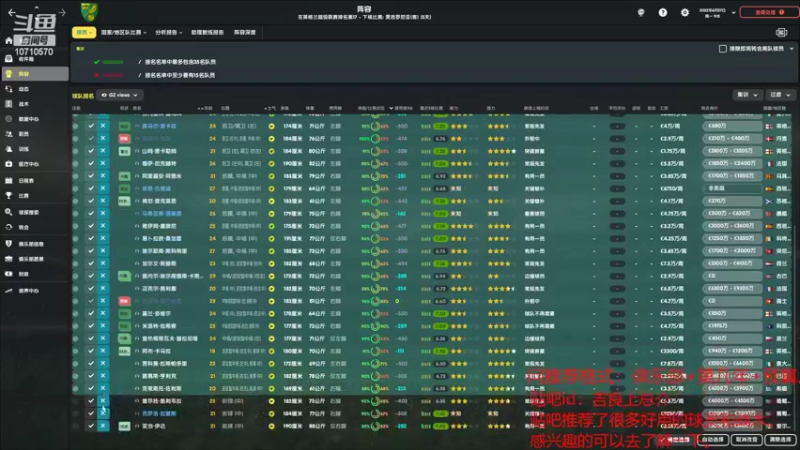Open the medical centre (医疗中心) sidebar icon
Image resolution: width=800 pixels, height=450 pixels.
click(x=9, y=164)
